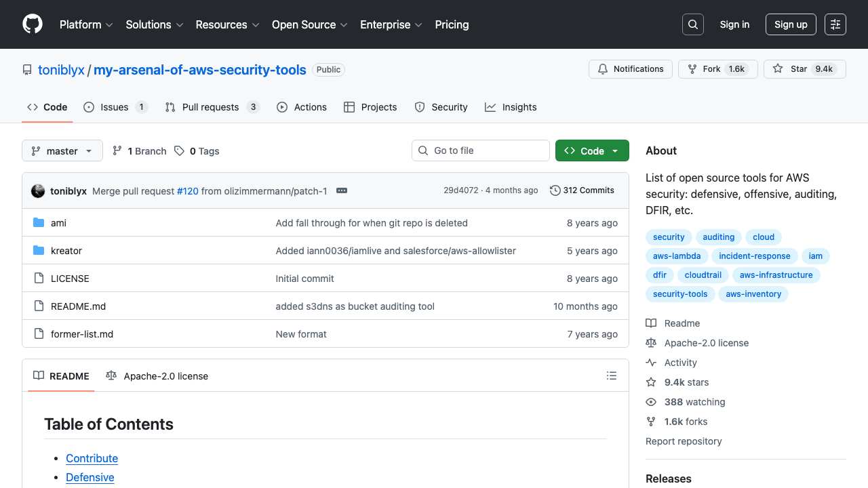The width and height of the screenshot is (868, 488).
Task: Switch to the Issues tab
Action: click(115, 107)
